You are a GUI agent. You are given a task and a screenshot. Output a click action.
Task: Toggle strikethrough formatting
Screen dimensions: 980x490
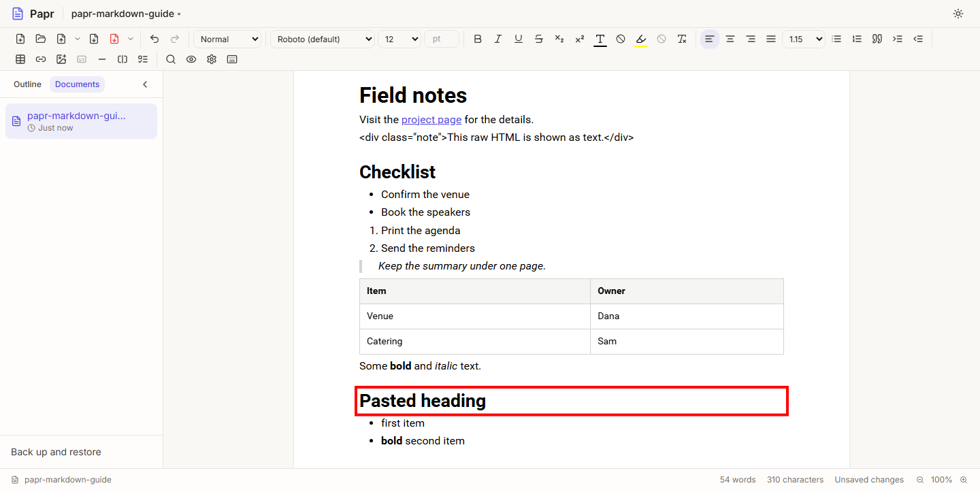(x=539, y=39)
